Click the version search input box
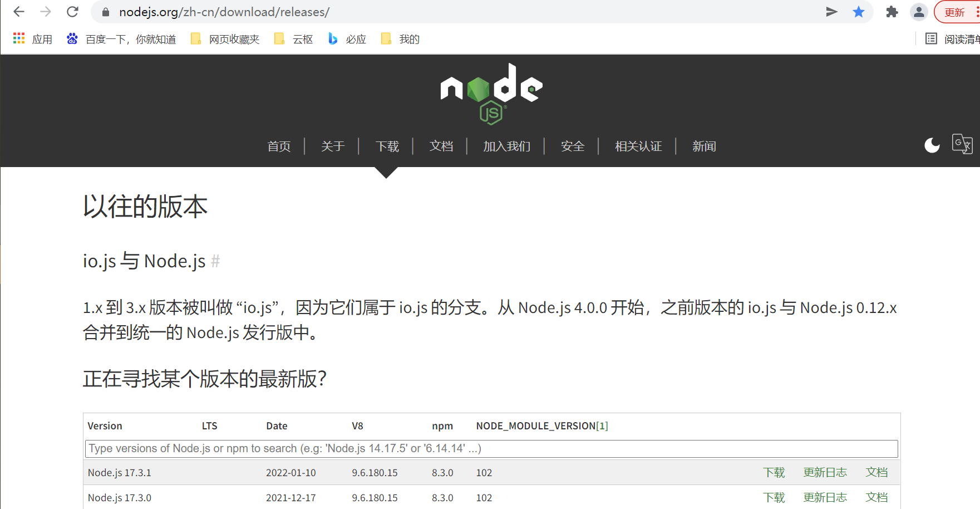The image size is (980, 509). (x=490, y=448)
